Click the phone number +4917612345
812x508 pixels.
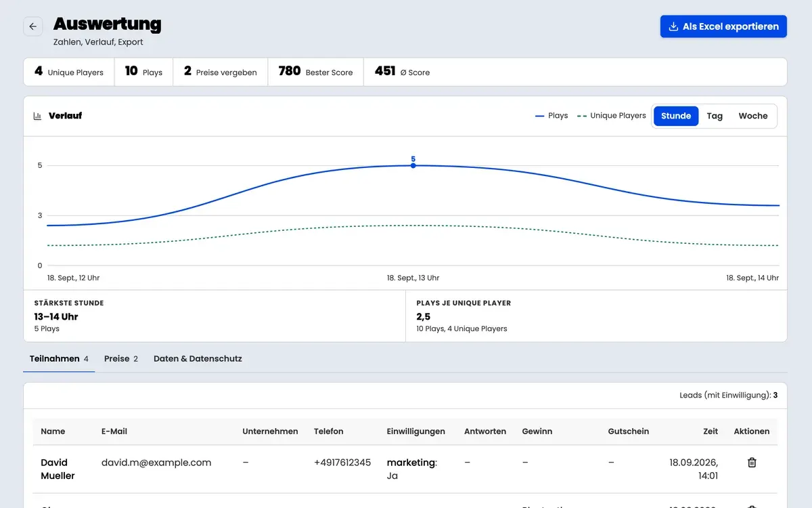click(x=342, y=463)
